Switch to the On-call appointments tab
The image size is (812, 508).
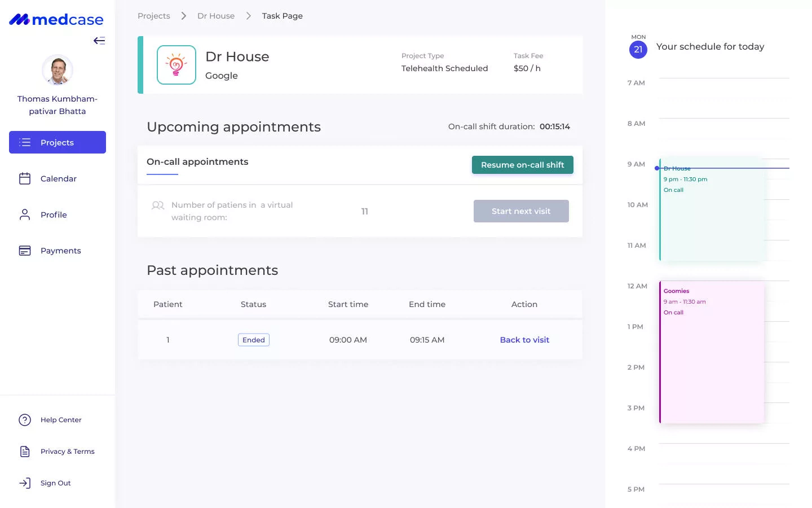(197, 162)
